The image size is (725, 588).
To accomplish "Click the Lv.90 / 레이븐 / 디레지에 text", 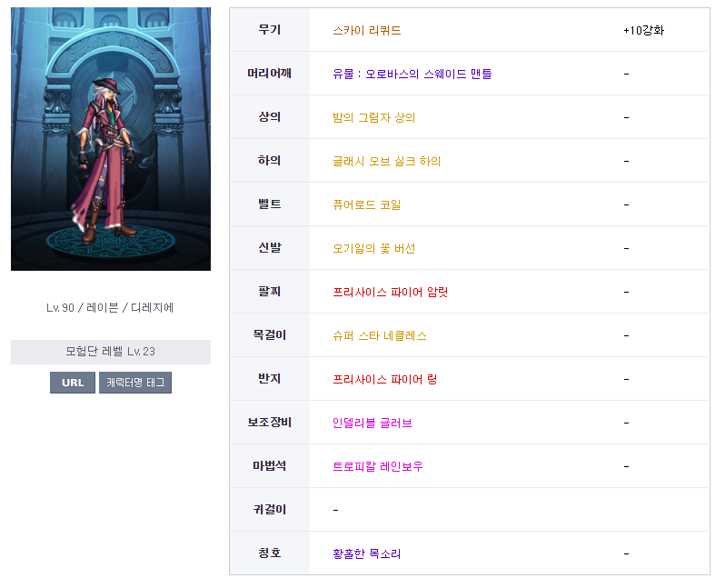I will click(x=111, y=307).
